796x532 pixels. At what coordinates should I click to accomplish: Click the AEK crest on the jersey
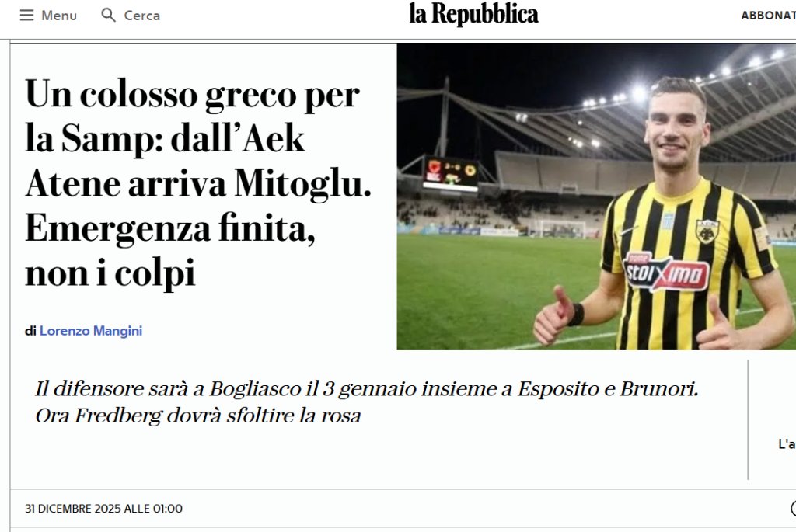(707, 231)
